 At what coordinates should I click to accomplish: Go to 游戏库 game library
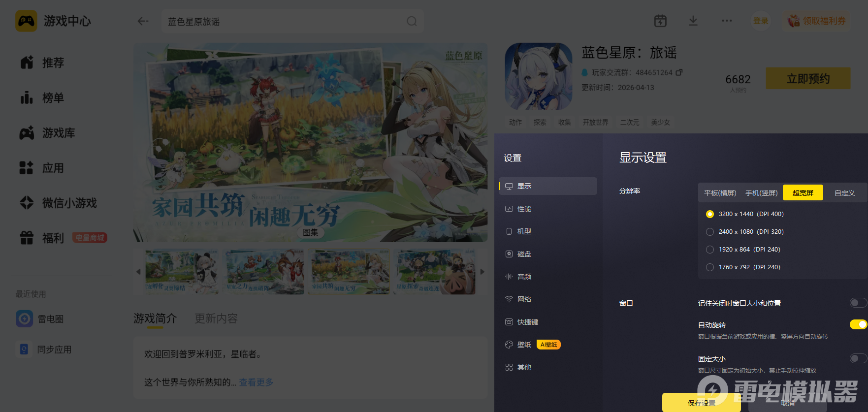pyautogui.click(x=47, y=133)
